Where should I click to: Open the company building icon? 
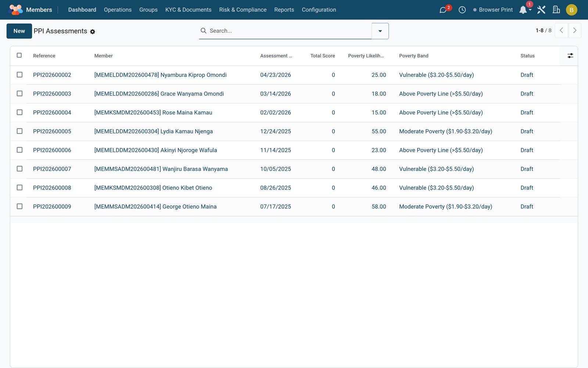(x=556, y=10)
